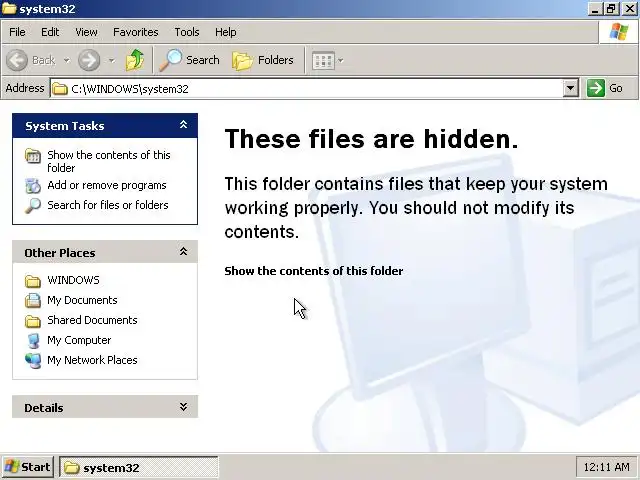Click the Windows flag logo
Image resolution: width=640 pixels, height=480 pixels.
(619, 32)
